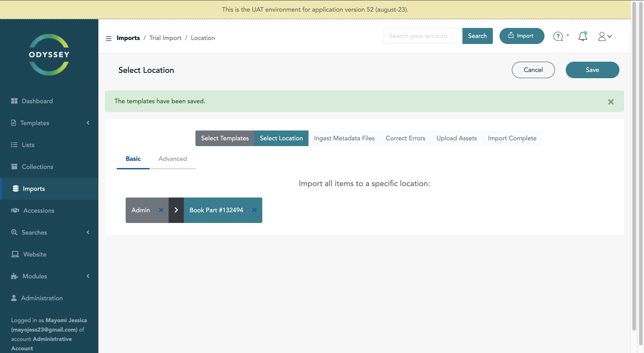Open the notifications bell
The image size is (644, 353).
(583, 36)
